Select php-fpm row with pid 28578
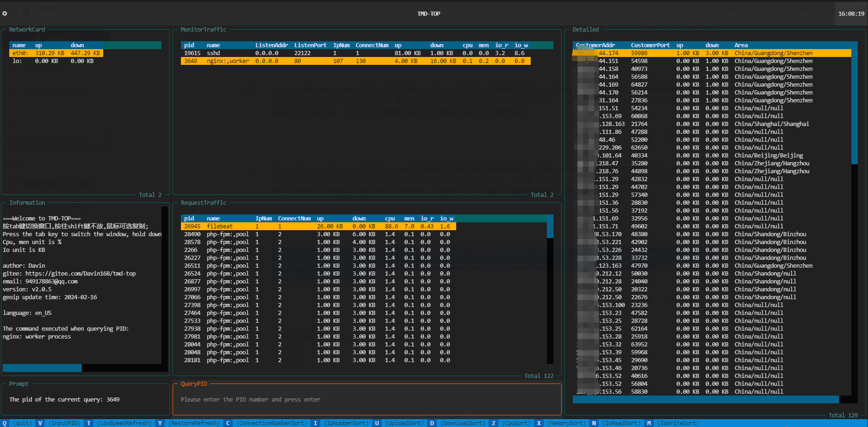Screen dimensions: 868x427 point(318,242)
